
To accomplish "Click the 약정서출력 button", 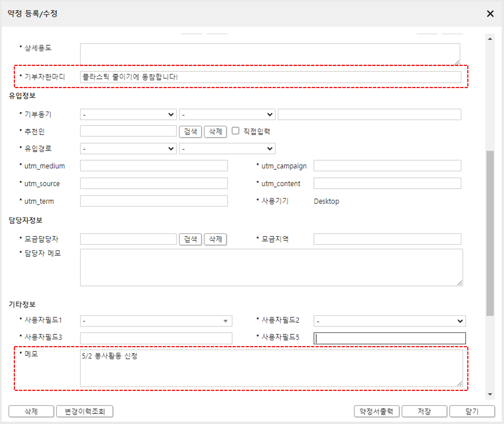I will (x=377, y=411).
